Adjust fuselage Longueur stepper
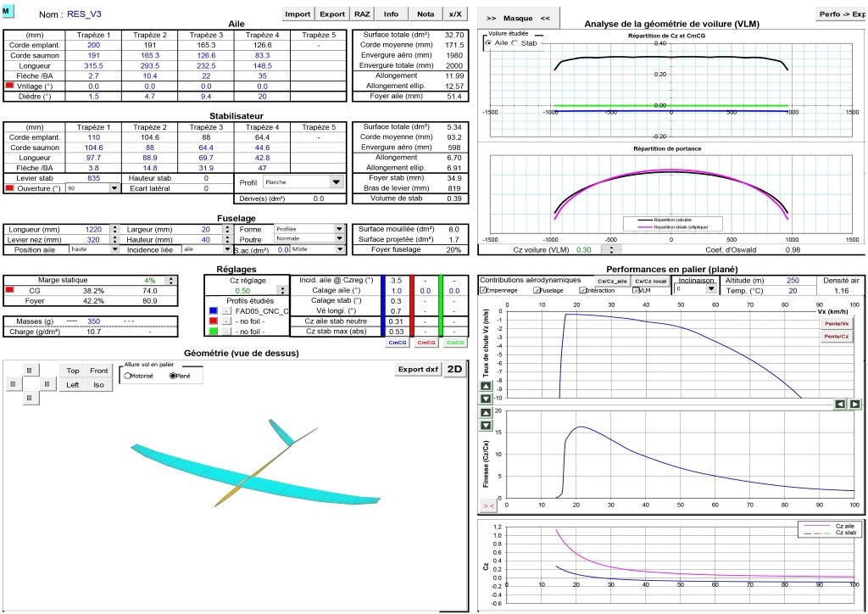868x614 pixels. pyautogui.click(x=114, y=229)
